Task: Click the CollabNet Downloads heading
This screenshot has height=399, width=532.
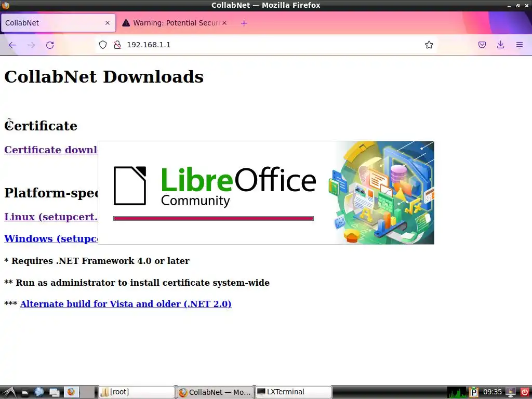Action: (x=104, y=77)
